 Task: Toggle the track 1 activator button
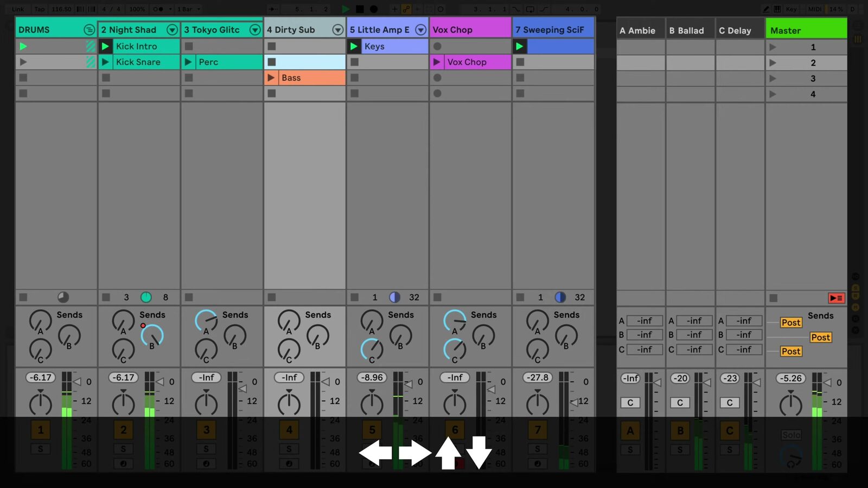click(x=41, y=430)
